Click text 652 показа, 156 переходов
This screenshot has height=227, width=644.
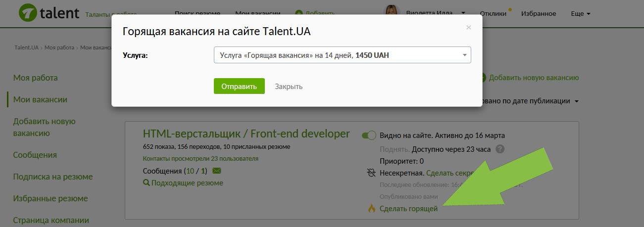tap(182, 147)
